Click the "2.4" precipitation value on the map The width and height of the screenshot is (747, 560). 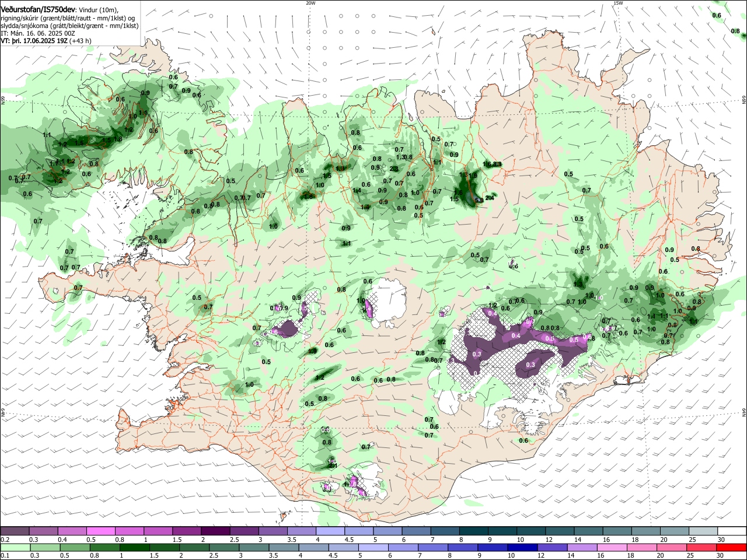pyautogui.click(x=490, y=198)
